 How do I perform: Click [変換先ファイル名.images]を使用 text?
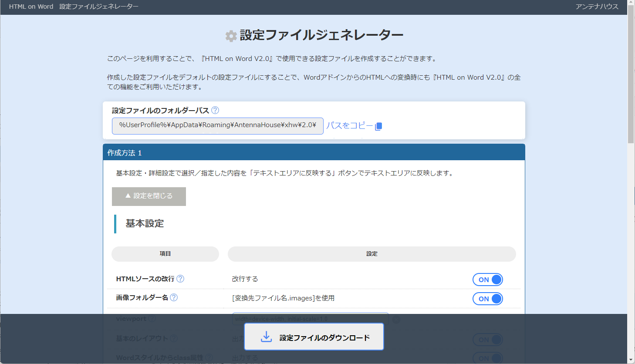[x=283, y=298]
